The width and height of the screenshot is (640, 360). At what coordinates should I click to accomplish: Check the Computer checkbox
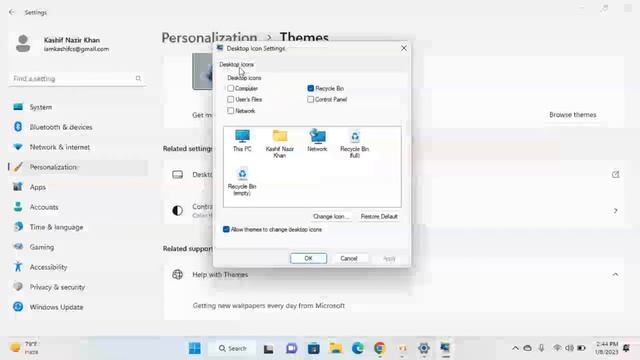click(x=231, y=88)
